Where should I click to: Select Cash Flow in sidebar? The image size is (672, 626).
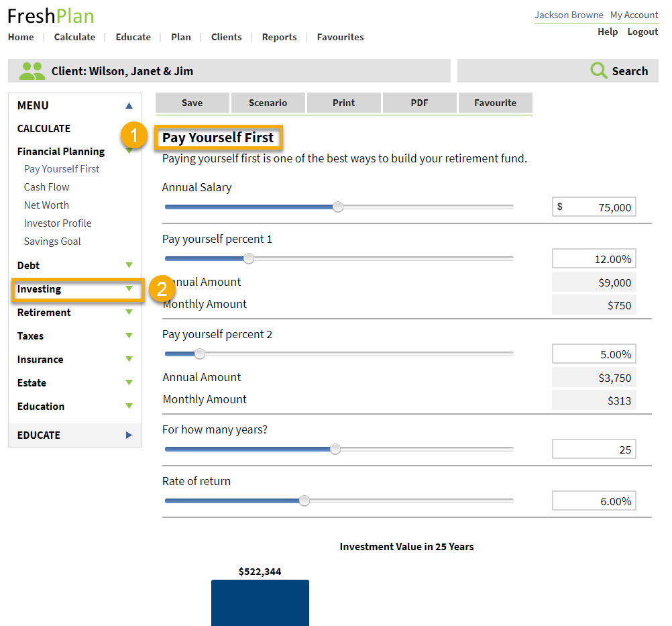click(47, 187)
